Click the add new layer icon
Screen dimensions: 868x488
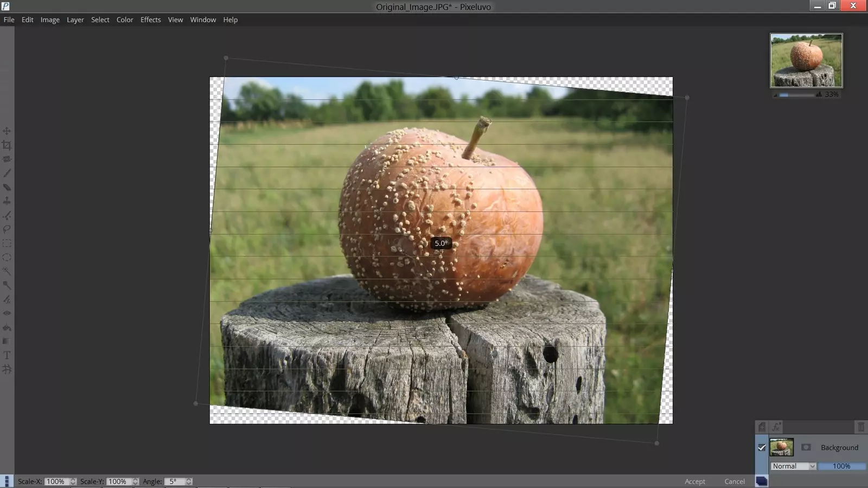click(x=762, y=427)
